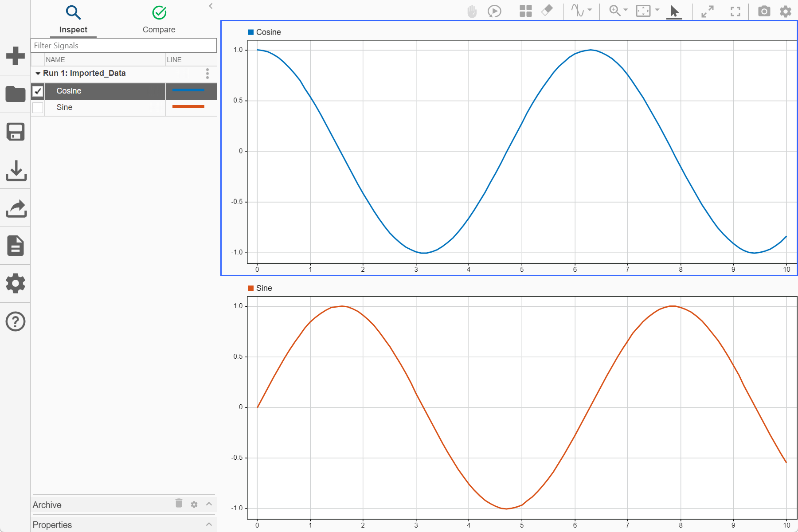Image resolution: width=798 pixels, height=532 pixels.
Task: Import data using the download icon
Action: point(16,170)
